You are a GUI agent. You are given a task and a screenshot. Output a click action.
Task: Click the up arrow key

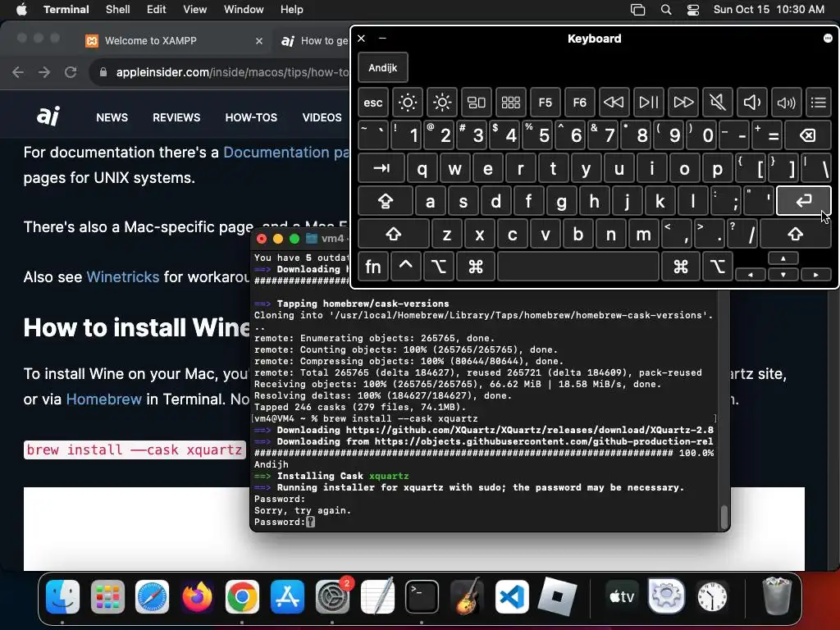tap(783, 258)
